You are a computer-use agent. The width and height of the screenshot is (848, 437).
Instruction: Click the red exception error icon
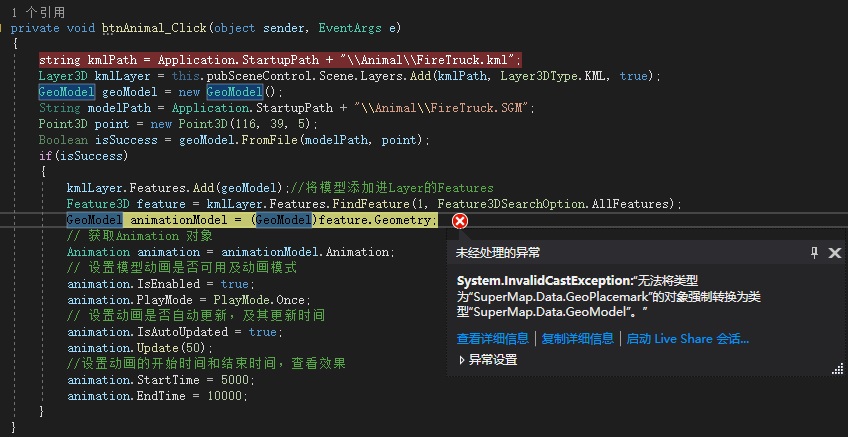(460, 221)
